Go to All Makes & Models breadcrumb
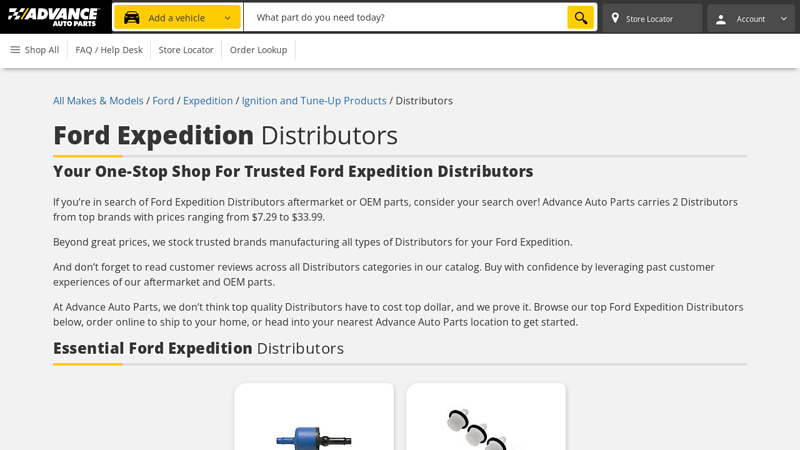 (98, 101)
